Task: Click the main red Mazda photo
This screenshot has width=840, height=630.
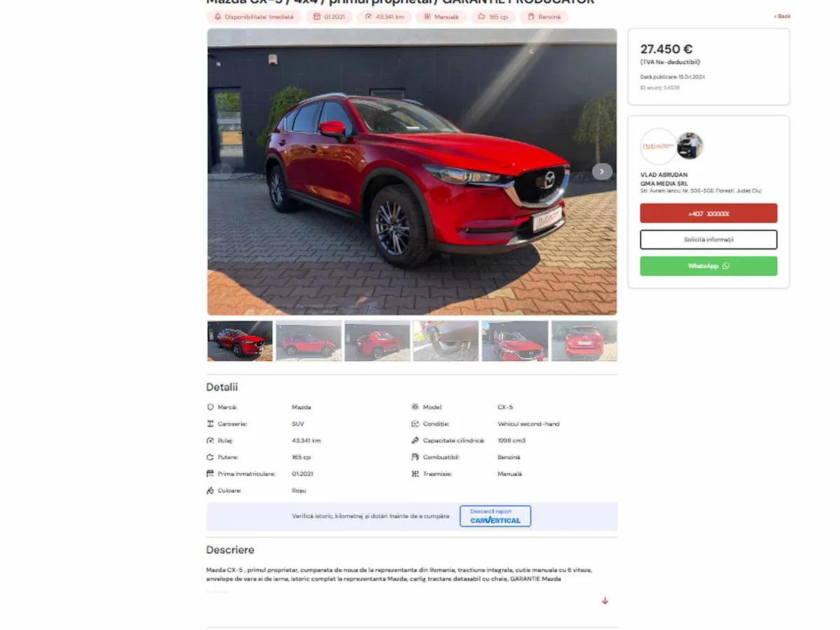Action: pyautogui.click(x=412, y=171)
